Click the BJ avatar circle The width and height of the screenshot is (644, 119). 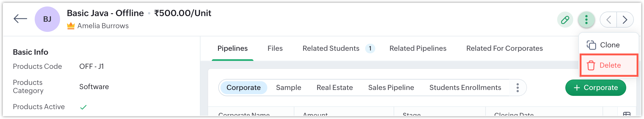[47, 19]
